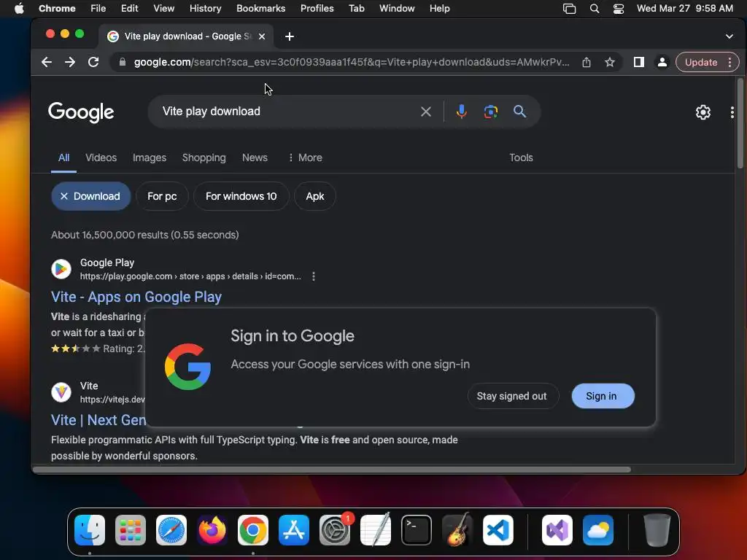Open the Bookmarks menu in menu bar
747x560 pixels.
260,9
